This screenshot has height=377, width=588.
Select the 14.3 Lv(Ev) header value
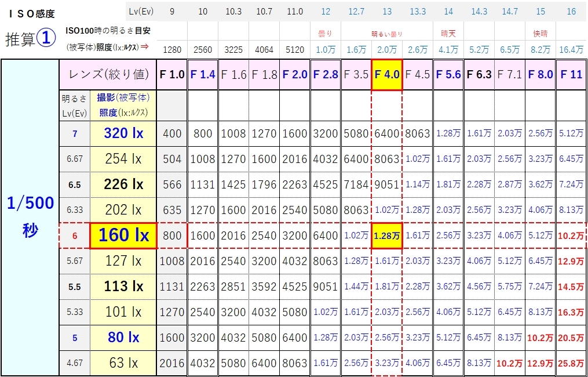point(479,12)
